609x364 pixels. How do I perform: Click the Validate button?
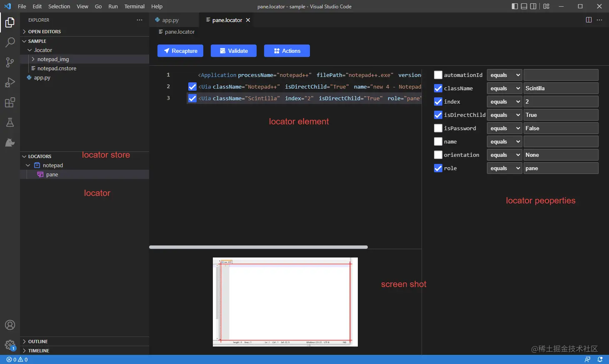pyautogui.click(x=233, y=50)
